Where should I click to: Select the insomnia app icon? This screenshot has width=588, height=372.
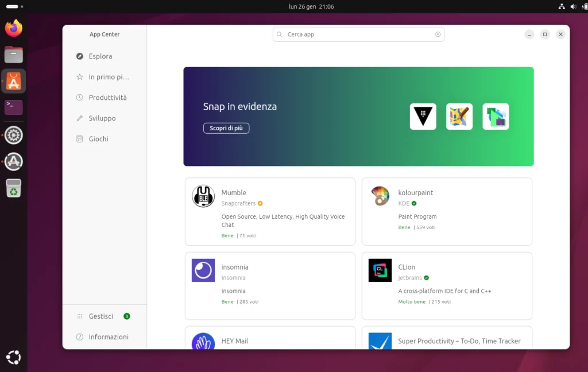coord(203,270)
